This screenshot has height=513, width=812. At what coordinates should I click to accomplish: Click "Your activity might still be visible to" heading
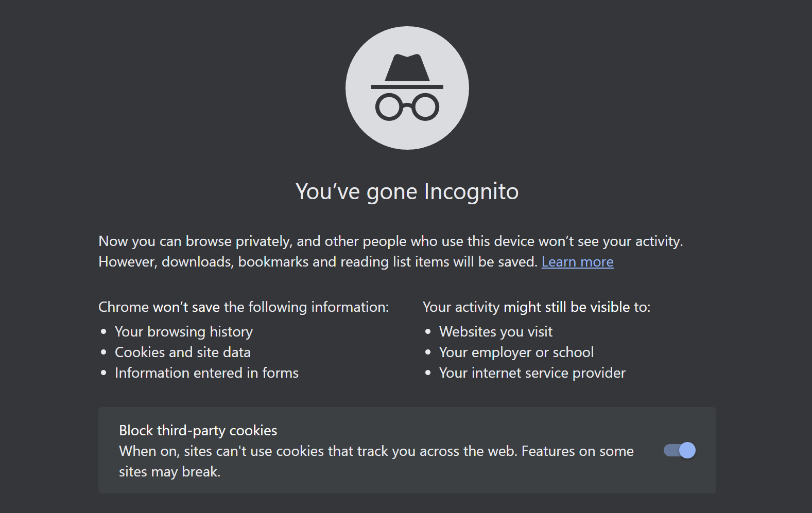pyautogui.click(x=537, y=307)
